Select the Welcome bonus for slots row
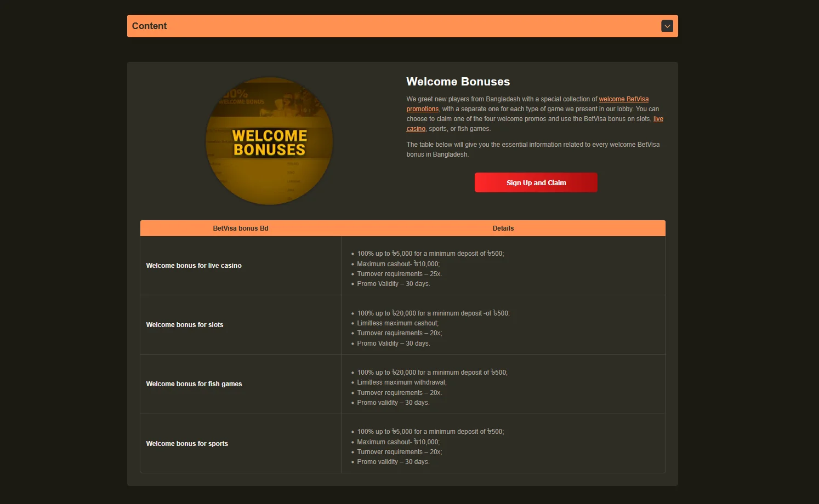Image resolution: width=819 pixels, height=504 pixels. (x=185, y=325)
